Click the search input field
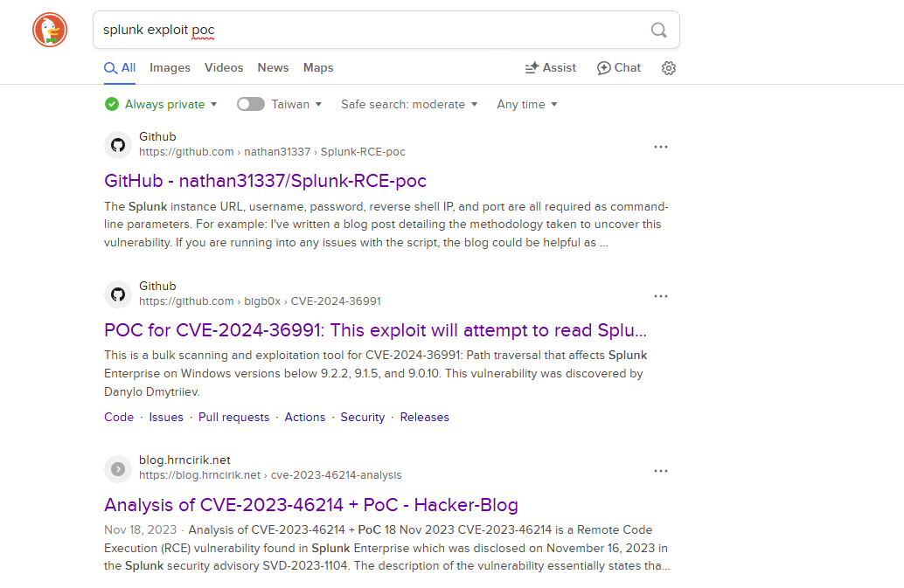Screen dimensions: 904x588 pyautogui.click(x=367, y=31)
